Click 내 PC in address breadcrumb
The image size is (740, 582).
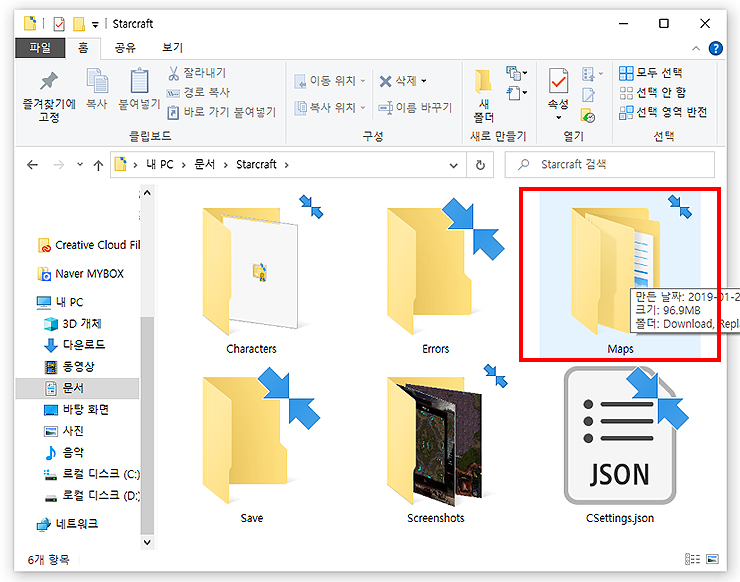click(160, 165)
